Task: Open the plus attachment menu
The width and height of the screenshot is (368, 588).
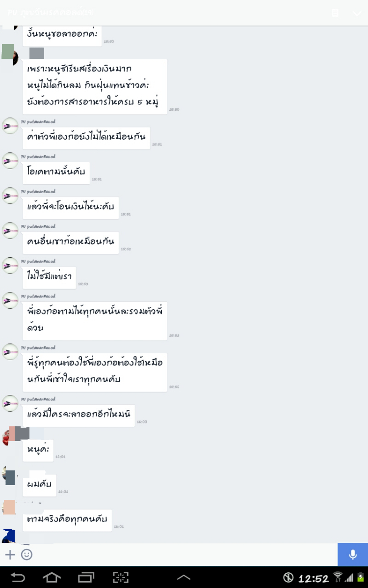Action: [10, 554]
